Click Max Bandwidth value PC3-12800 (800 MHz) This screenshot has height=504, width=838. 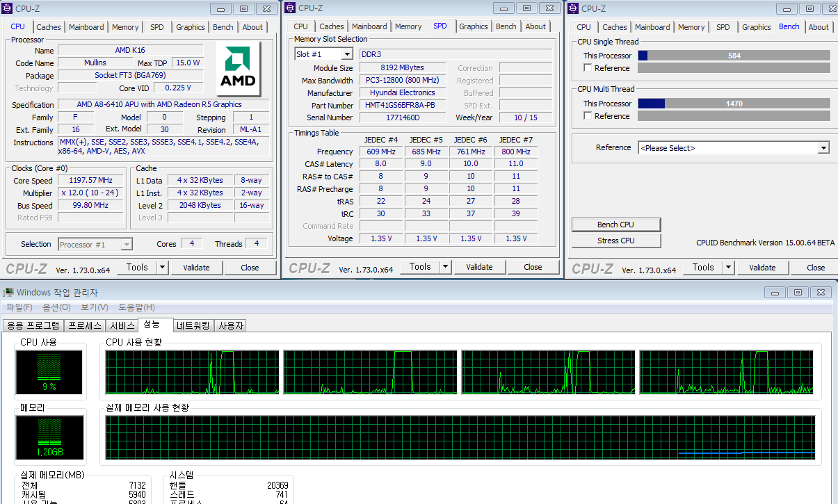[x=402, y=81]
